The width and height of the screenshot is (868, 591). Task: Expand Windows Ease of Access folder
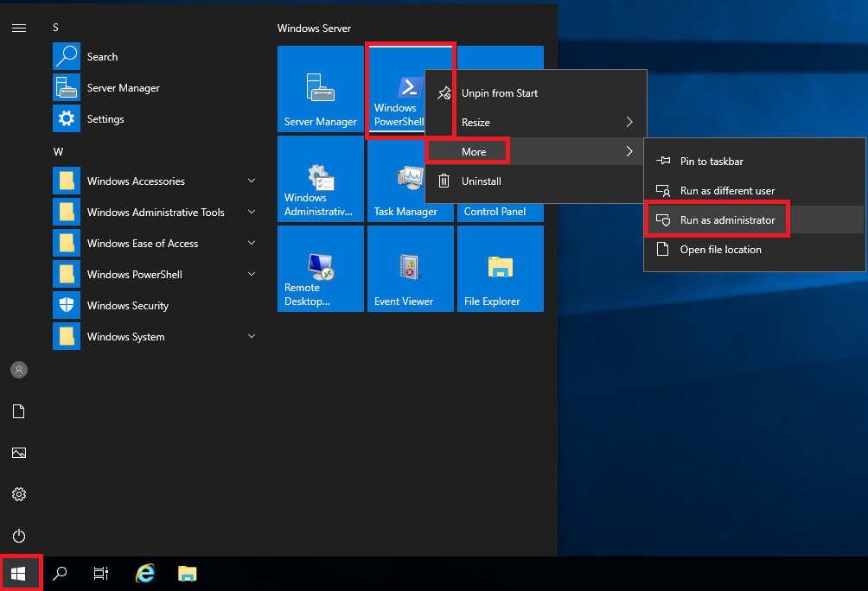click(154, 244)
